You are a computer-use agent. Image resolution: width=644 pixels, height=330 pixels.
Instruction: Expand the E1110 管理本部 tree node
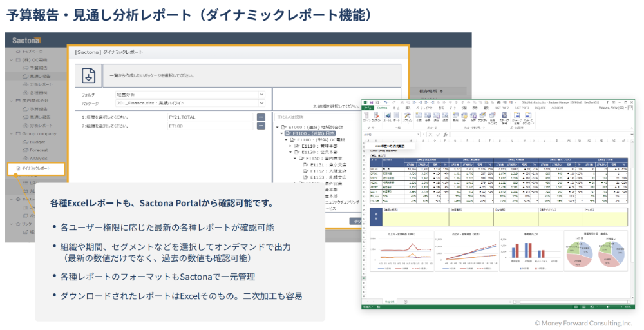tap(291, 146)
